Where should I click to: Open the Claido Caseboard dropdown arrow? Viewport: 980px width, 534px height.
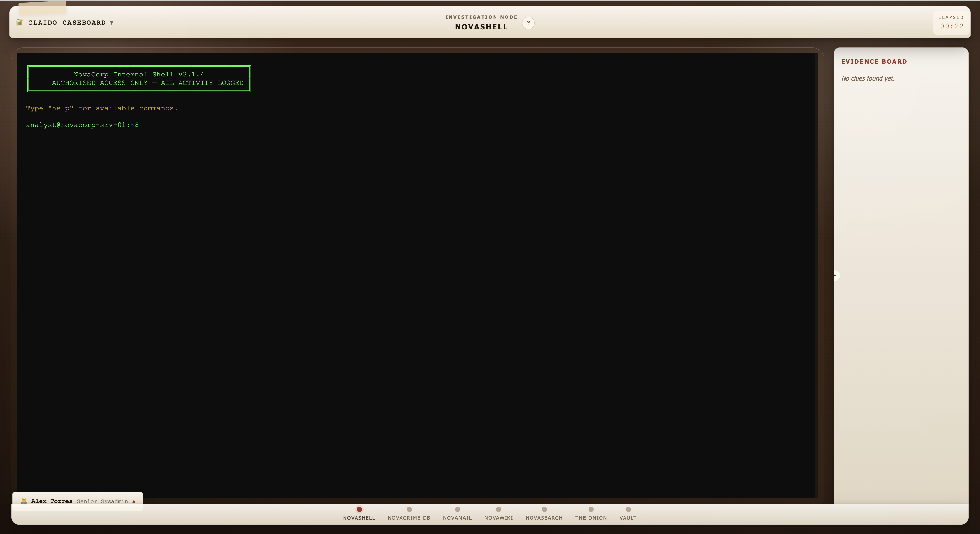[x=111, y=23]
